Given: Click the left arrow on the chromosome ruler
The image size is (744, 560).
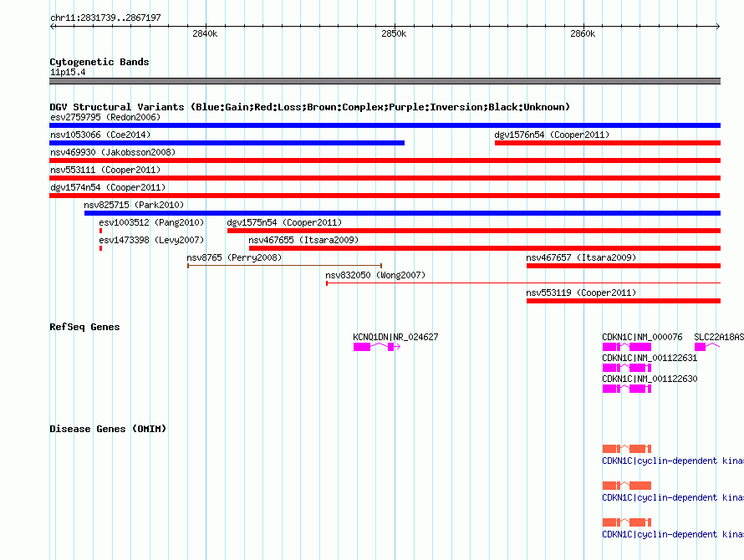Looking at the screenshot, I should pyautogui.click(x=53, y=26).
